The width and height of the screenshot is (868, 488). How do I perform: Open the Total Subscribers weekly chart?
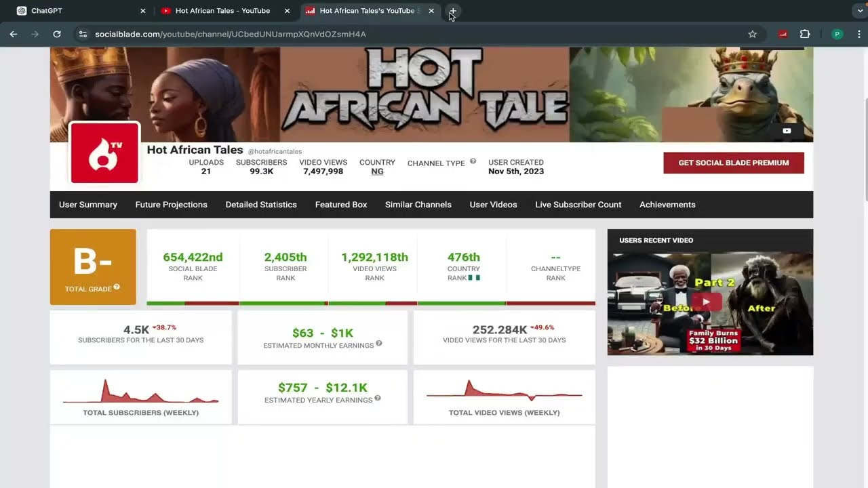point(141,397)
